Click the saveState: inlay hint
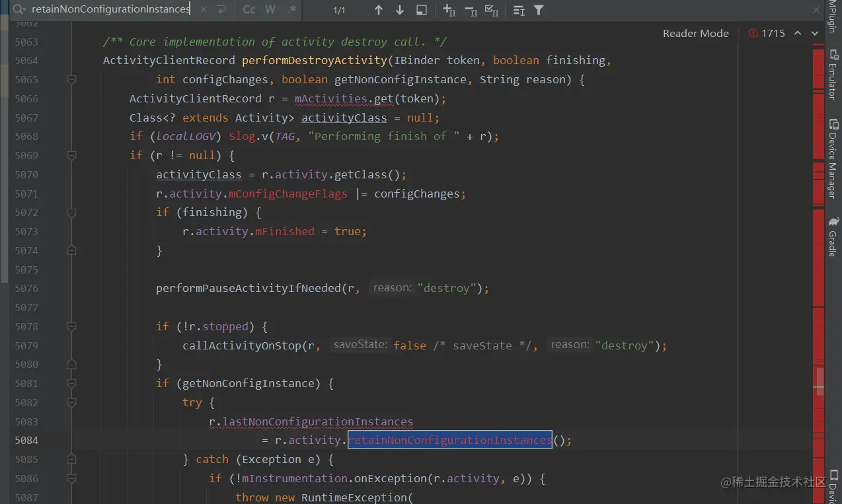The width and height of the screenshot is (842, 504). (x=360, y=345)
